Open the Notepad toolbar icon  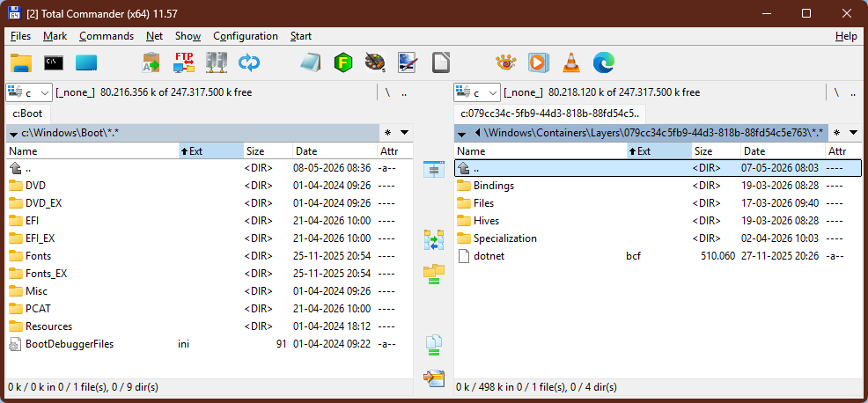(311, 63)
